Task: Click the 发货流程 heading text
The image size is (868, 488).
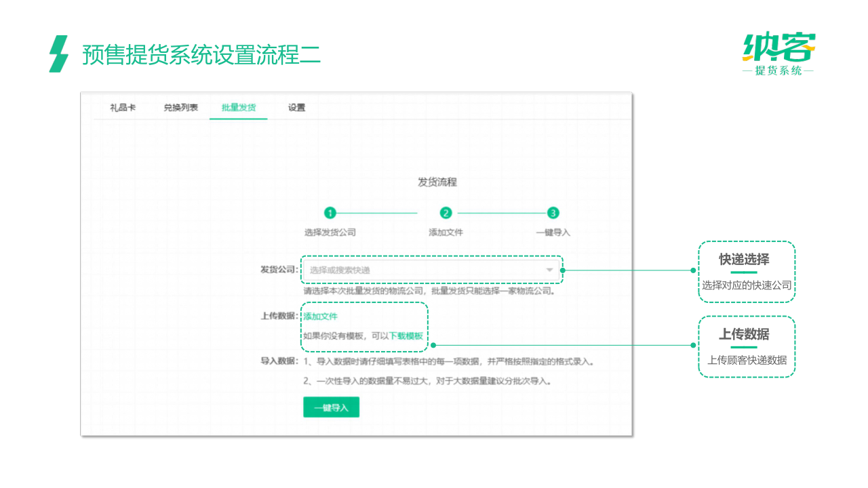Action: point(437,182)
